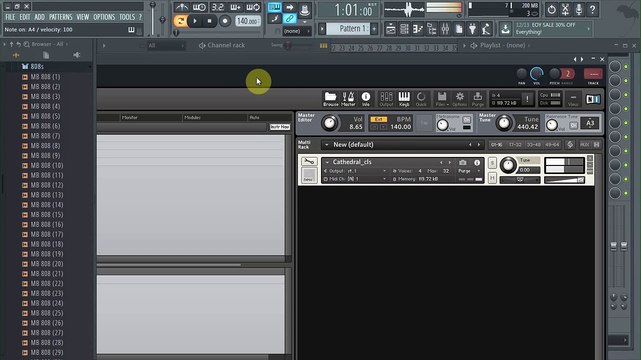Click Kontakt View minimize icon
The image size is (641, 360).
tap(573, 99)
